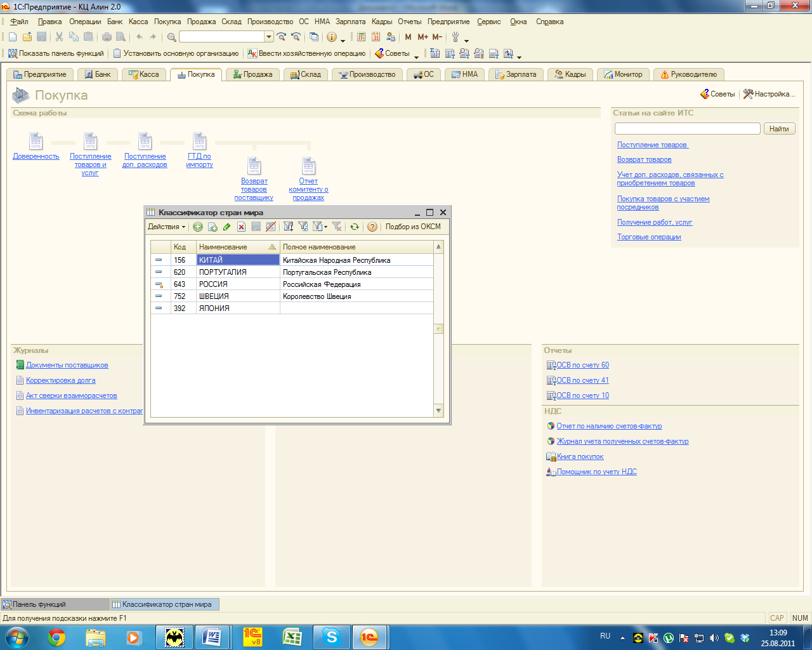Click the M+ memory add button
This screenshot has height=650, width=812.
422,37
